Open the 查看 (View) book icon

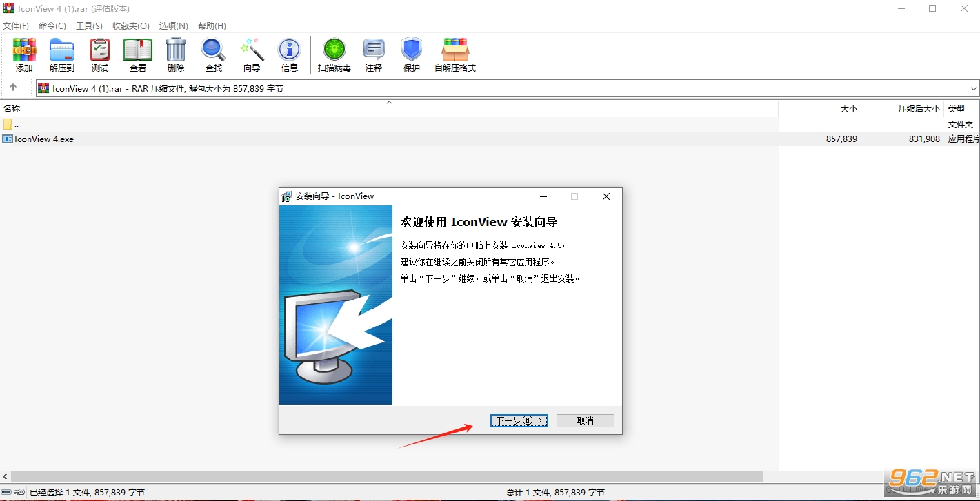click(138, 55)
